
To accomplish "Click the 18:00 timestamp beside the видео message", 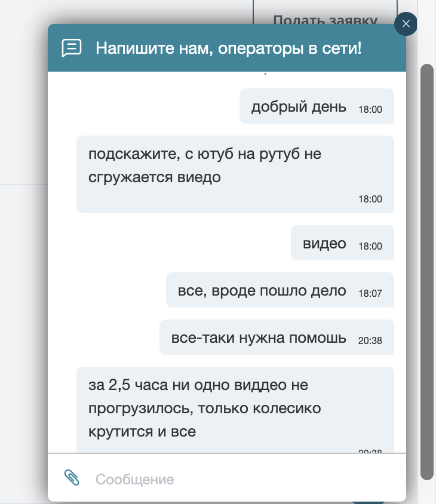I will 370,246.
